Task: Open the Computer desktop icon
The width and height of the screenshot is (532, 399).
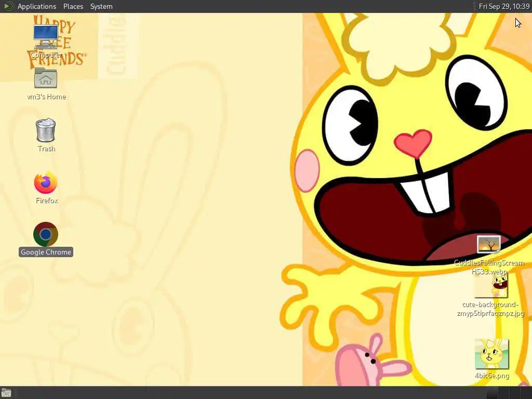Action: (46, 37)
